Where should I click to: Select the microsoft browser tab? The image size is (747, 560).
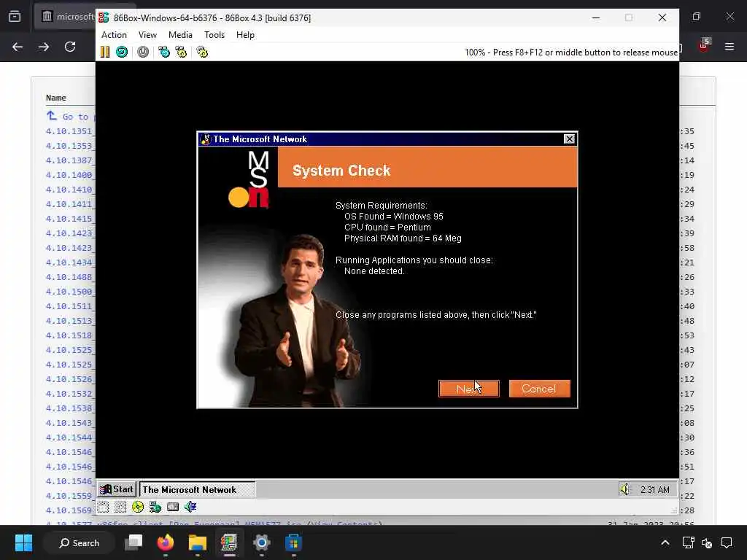pos(65,17)
